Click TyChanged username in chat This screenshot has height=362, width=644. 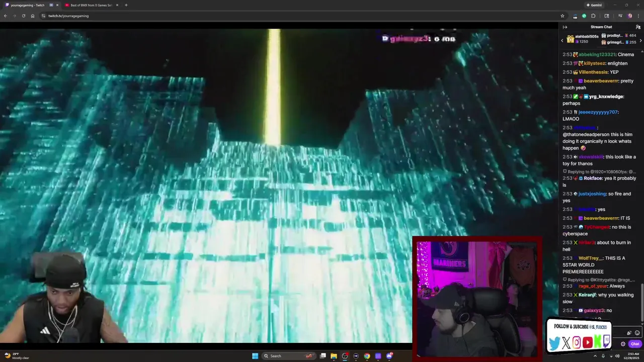point(597,227)
